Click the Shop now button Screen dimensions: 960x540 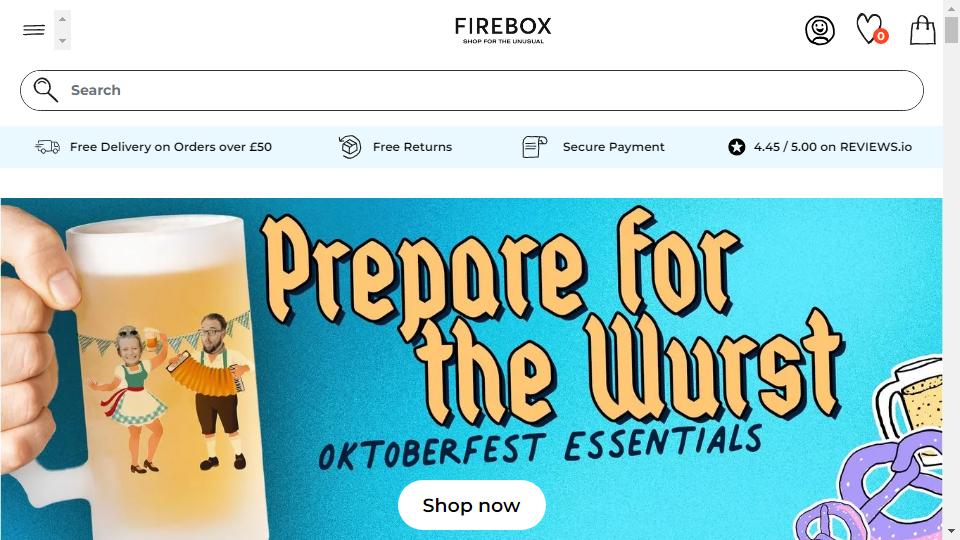471,505
